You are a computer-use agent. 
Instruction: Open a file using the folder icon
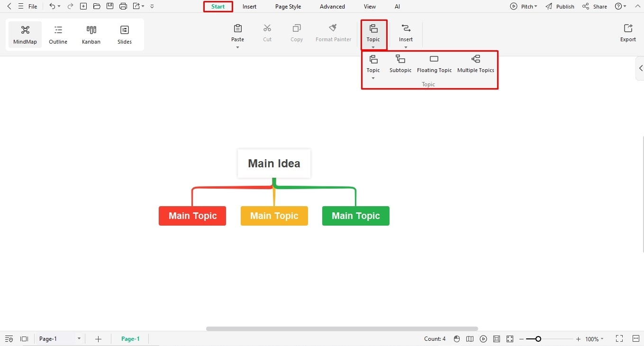pyautogui.click(x=97, y=6)
